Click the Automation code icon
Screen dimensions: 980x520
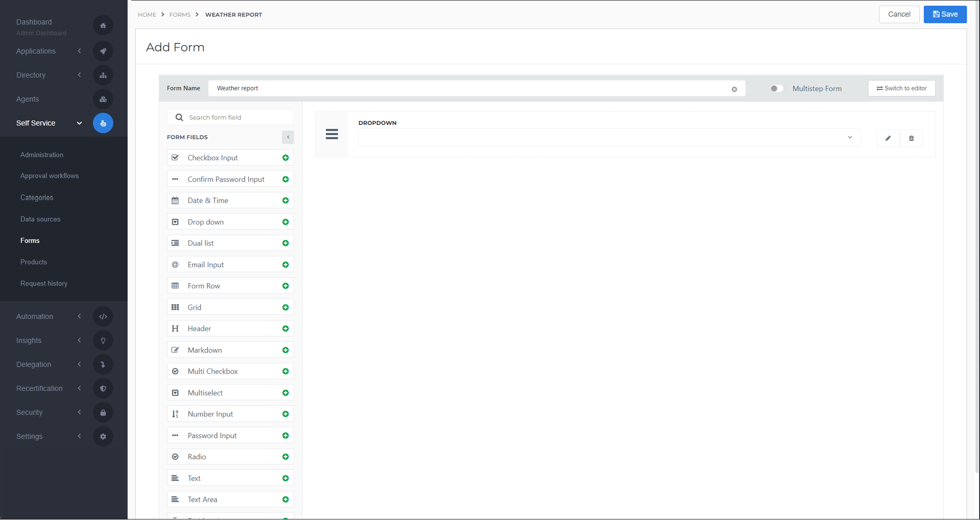point(103,316)
